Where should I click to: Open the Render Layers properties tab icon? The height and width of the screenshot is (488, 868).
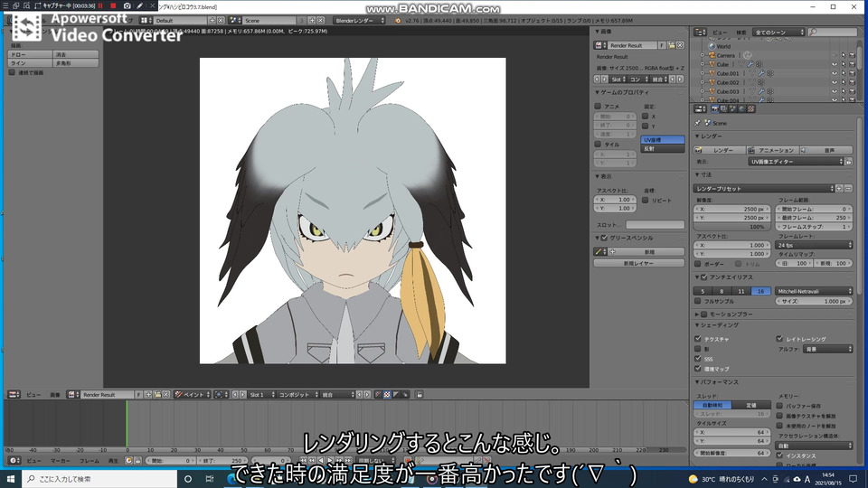click(723, 109)
